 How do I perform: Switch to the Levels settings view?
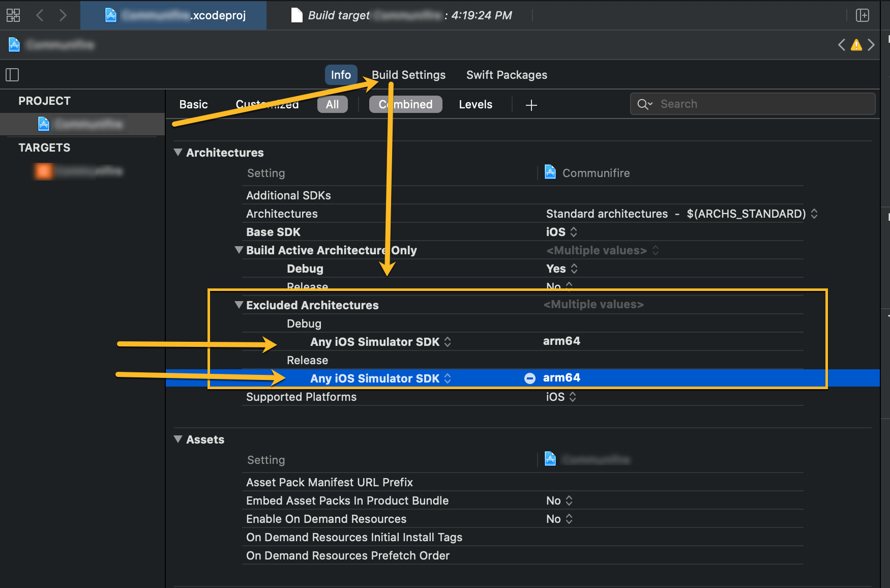(x=475, y=104)
